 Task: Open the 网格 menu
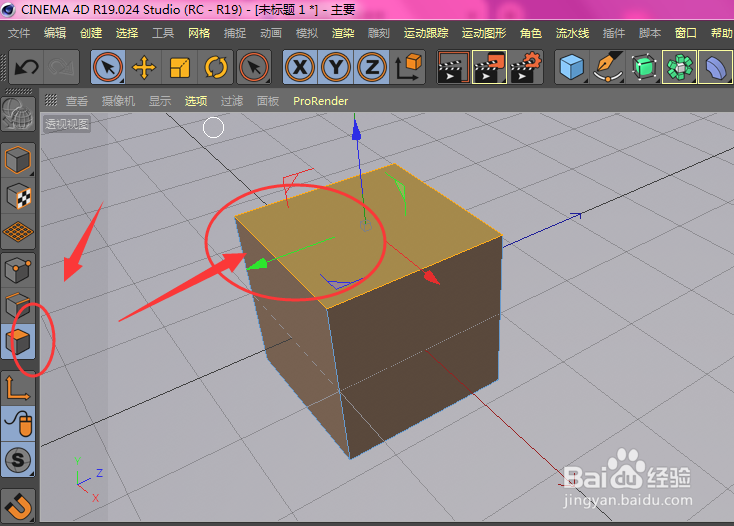pos(199,33)
